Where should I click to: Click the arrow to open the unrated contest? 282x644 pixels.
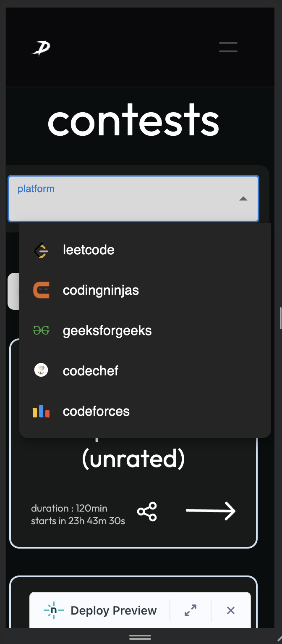point(211,511)
